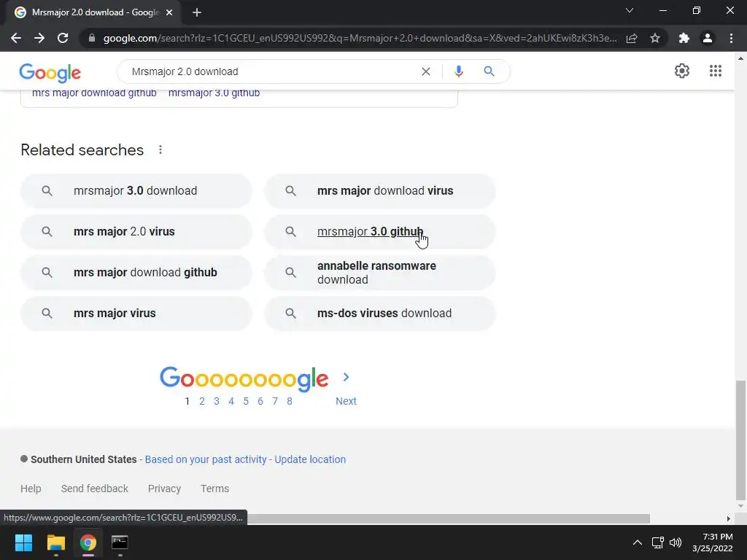
Task: Open Google quick settings gear
Action: click(682, 71)
